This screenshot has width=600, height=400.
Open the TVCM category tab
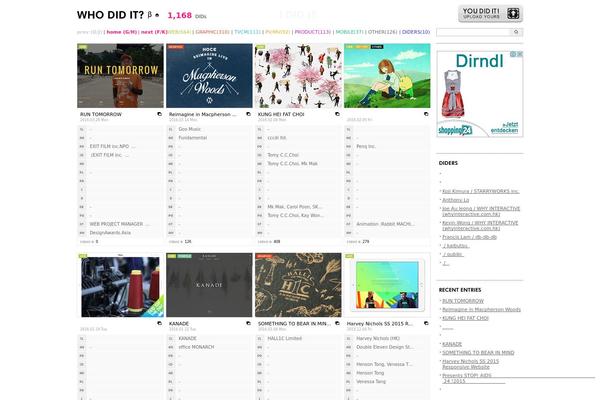(247, 32)
